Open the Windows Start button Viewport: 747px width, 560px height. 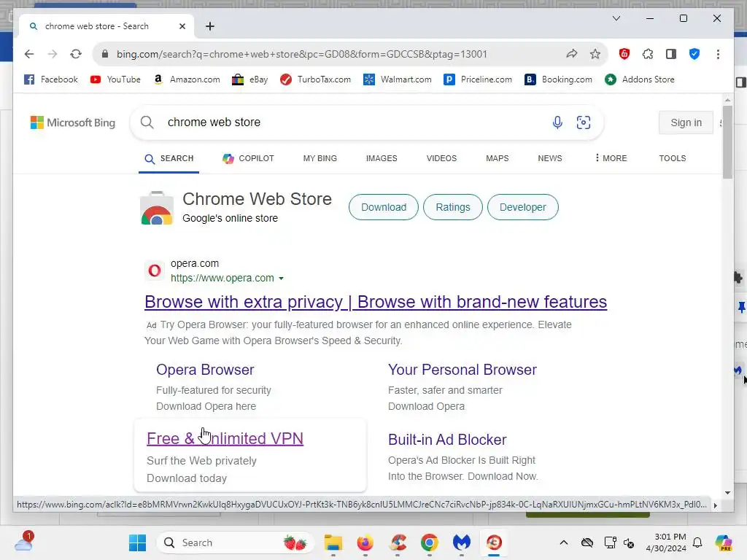tap(138, 542)
